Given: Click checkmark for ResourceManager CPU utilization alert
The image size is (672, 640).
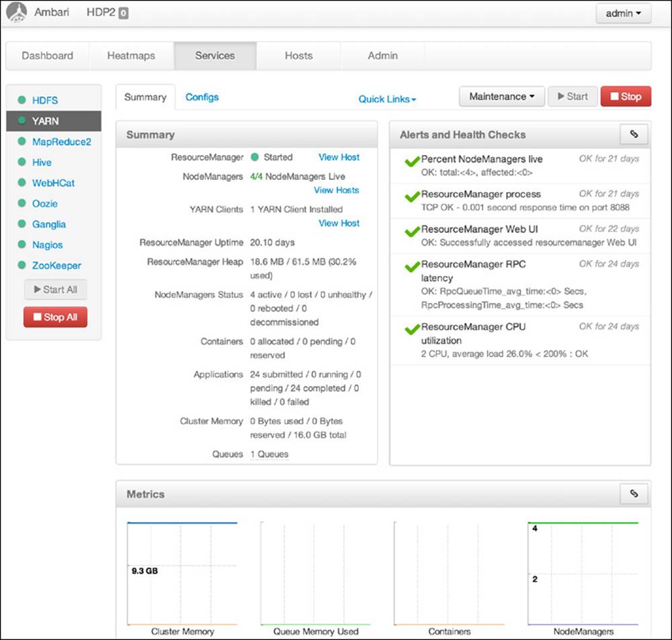Looking at the screenshot, I should point(412,330).
